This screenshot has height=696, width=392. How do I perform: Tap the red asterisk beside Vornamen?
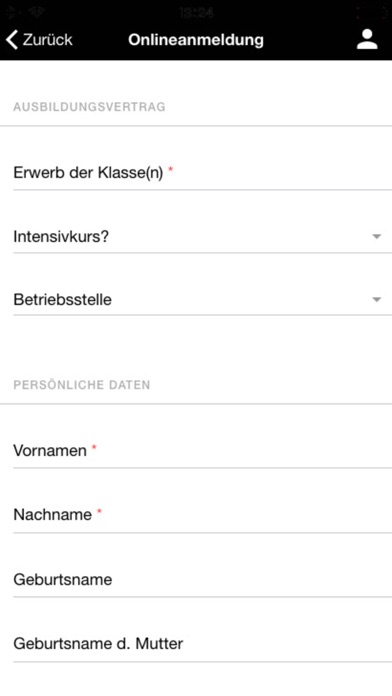pyautogui.click(x=94, y=447)
